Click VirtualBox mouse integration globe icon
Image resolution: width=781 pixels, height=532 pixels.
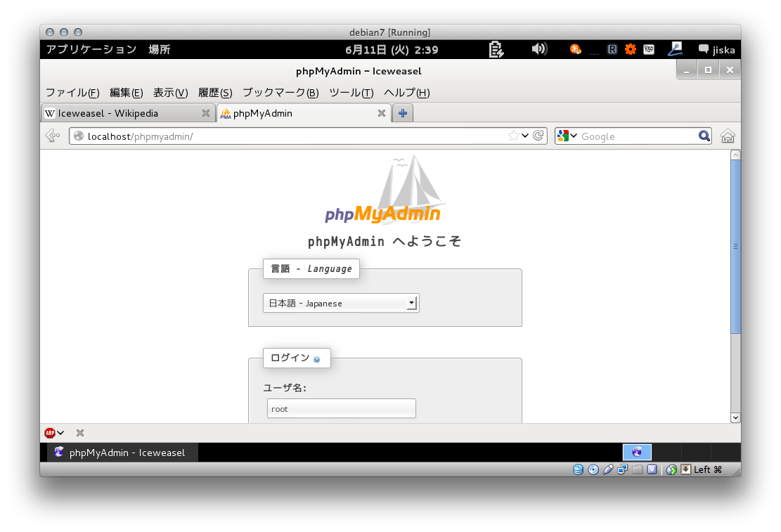tap(671, 469)
